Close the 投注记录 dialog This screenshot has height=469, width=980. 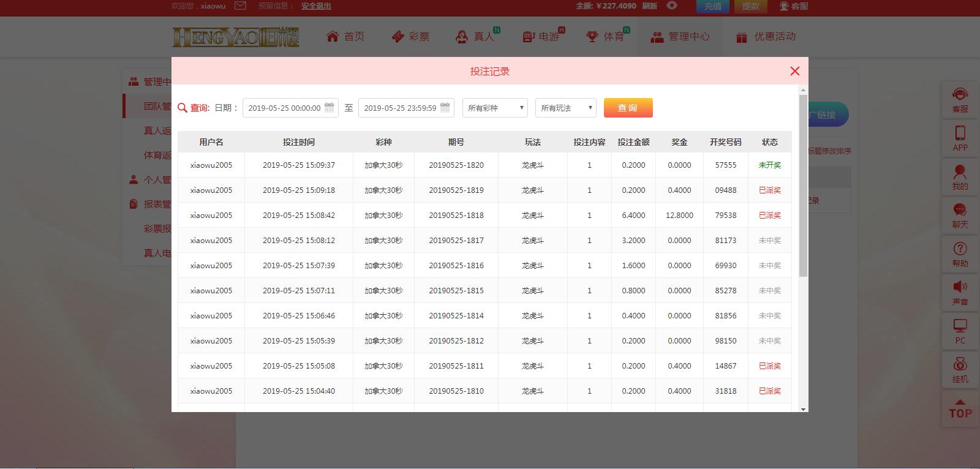[795, 71]
